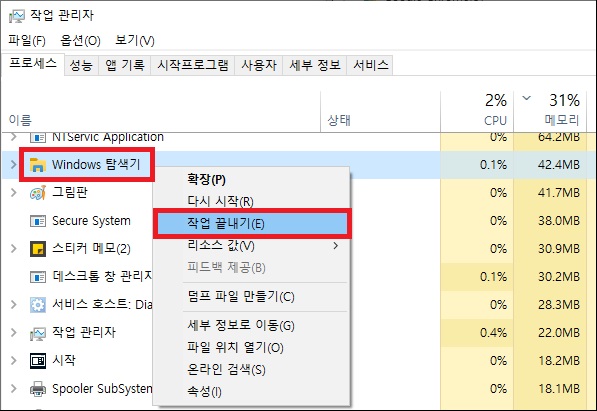Viewport: 597px width, 411px height.
Task: Click the 18.2MB memory value
Action: pyautogui.click(x=559, y=361)
